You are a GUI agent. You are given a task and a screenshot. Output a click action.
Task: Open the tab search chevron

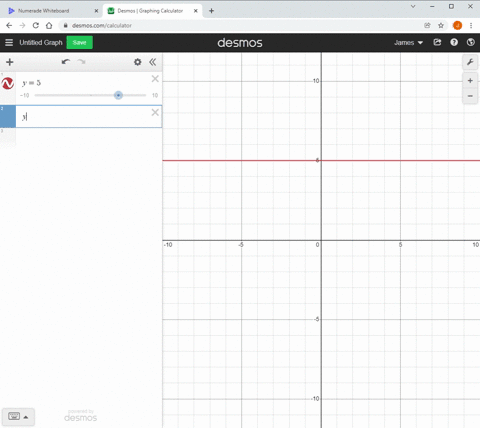413,6
